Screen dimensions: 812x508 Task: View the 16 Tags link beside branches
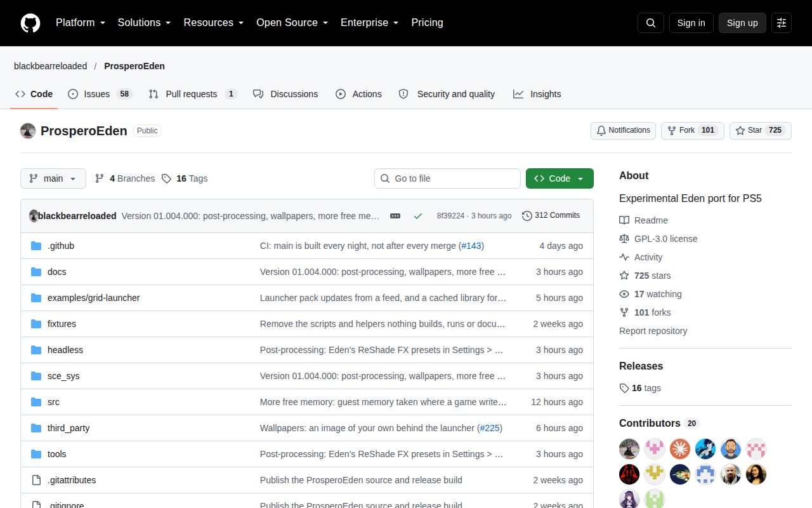coord(185,178)
